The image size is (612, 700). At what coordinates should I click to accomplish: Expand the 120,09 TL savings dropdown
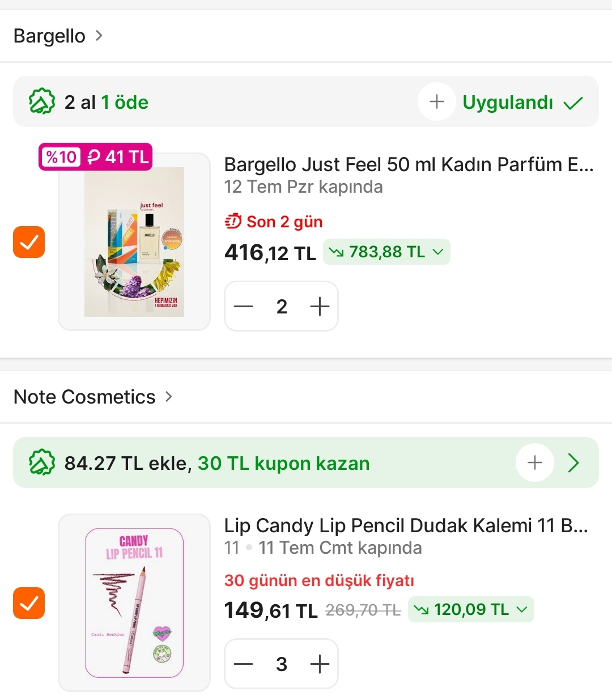[471, 609]
